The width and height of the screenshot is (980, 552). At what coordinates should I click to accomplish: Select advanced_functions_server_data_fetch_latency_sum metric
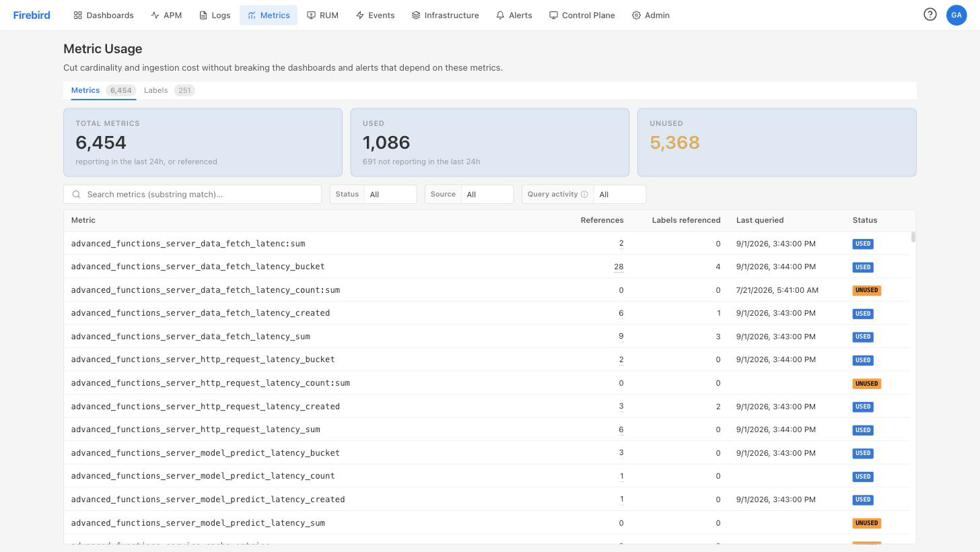[190, 337]
